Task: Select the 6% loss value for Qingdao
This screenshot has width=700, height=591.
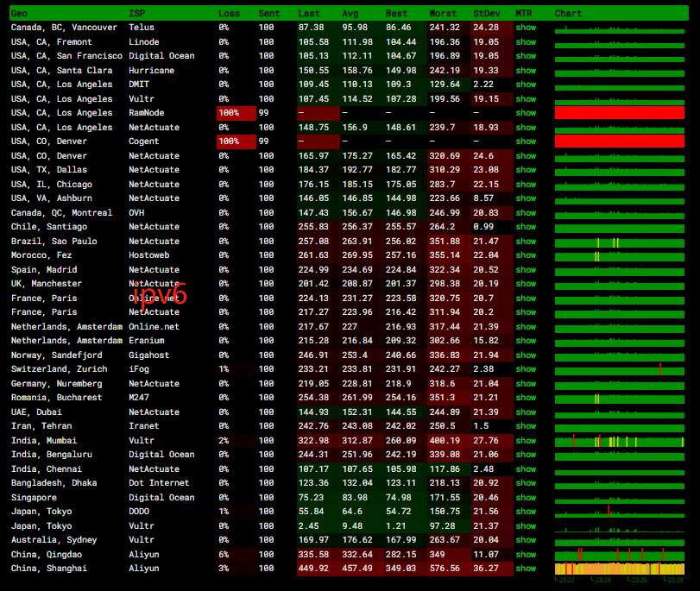Action: (x=224, y=555)
